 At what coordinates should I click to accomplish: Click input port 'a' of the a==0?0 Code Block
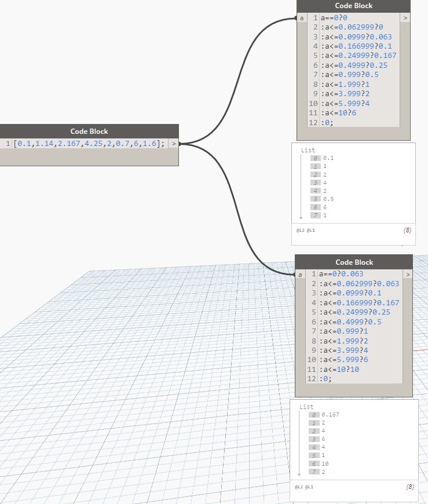pos(302,18)
